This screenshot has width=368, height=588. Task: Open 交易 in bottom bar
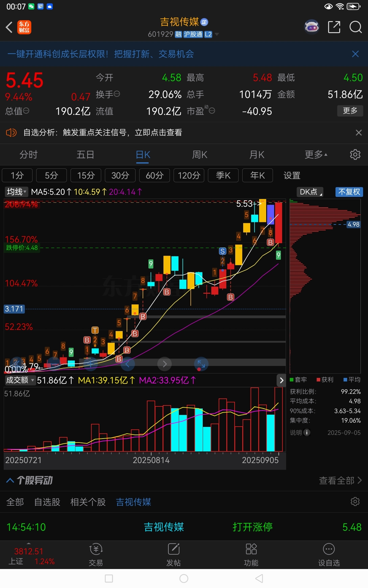tap(96, 555)
